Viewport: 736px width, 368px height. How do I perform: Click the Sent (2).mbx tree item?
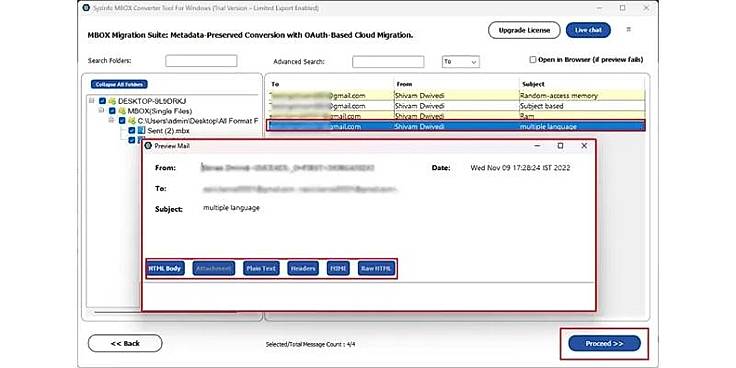pos(168,130)
